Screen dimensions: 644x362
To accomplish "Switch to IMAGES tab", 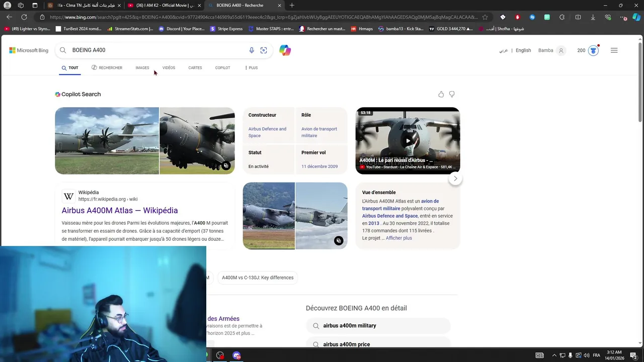I will (x=142, y=68).
